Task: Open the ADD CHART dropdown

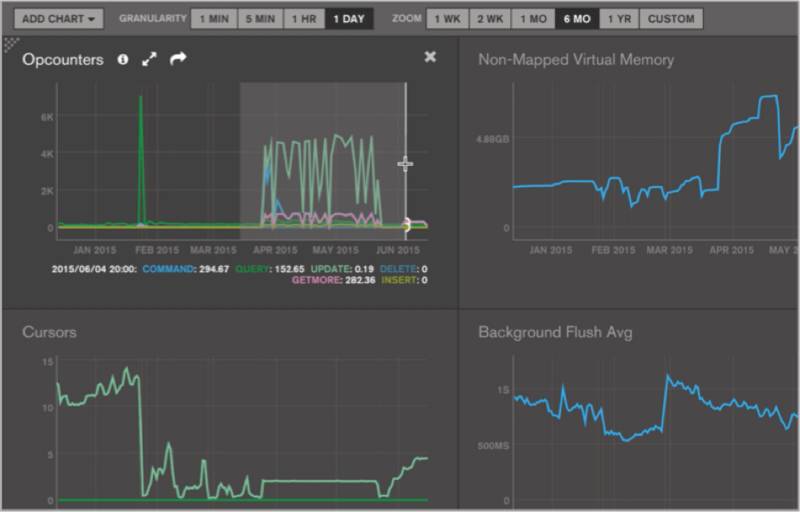Action: tap(59, 19)
